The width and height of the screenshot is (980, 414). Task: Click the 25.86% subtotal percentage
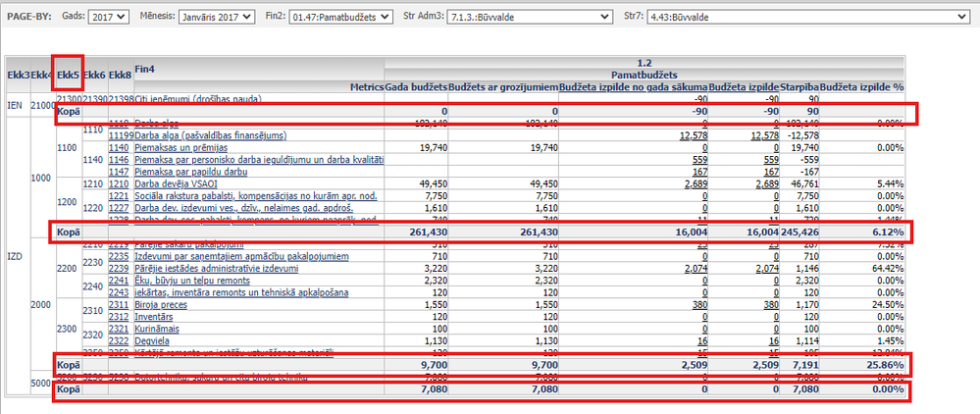[884, 365]
